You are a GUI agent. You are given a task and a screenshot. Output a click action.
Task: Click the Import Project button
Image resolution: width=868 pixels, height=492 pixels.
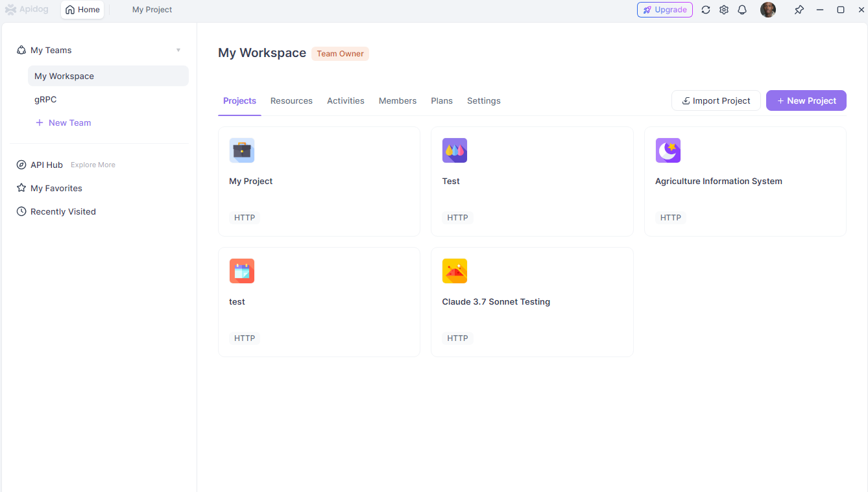pos(716,100)
